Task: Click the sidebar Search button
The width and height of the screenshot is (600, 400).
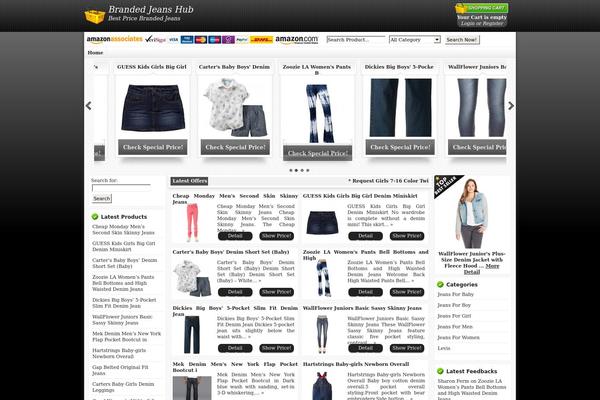Action: tap(102, 198)
